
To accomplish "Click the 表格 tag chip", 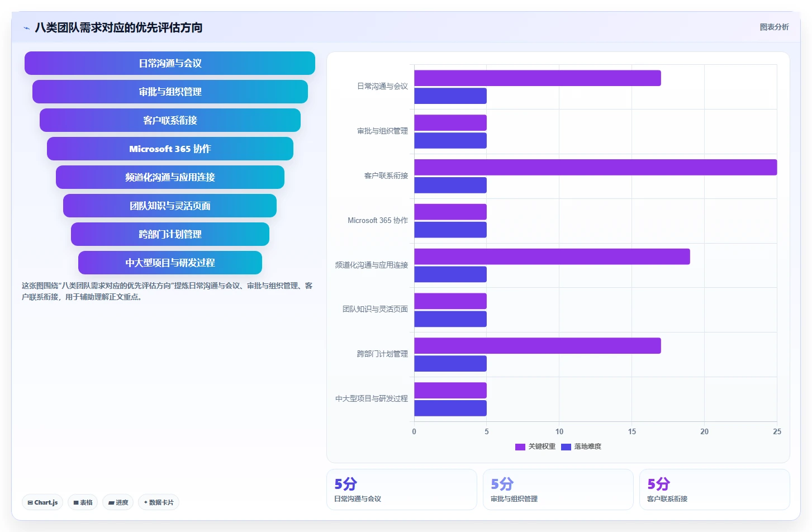I will 83,502.
